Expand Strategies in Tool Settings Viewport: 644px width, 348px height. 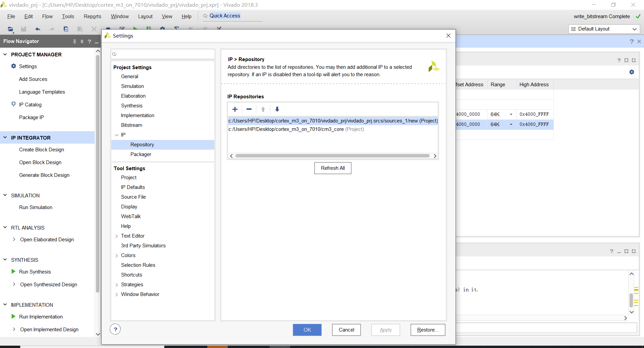coord(116,285)
